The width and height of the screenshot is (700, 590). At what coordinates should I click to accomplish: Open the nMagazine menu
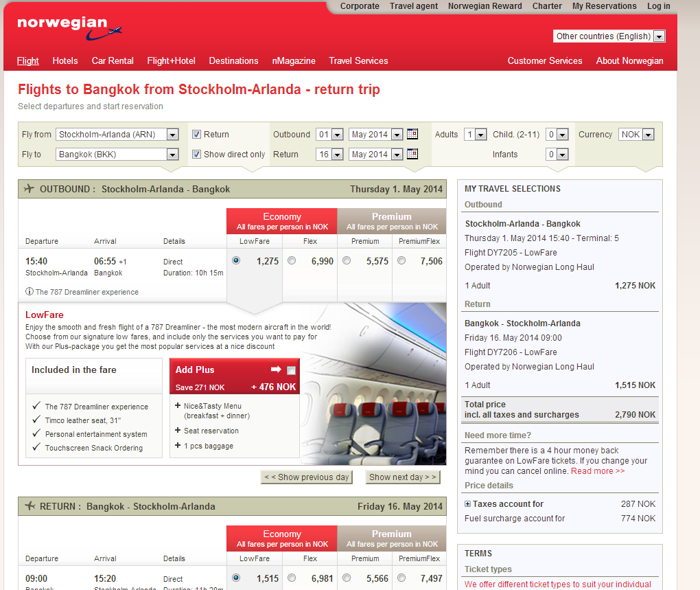point(294,60)
